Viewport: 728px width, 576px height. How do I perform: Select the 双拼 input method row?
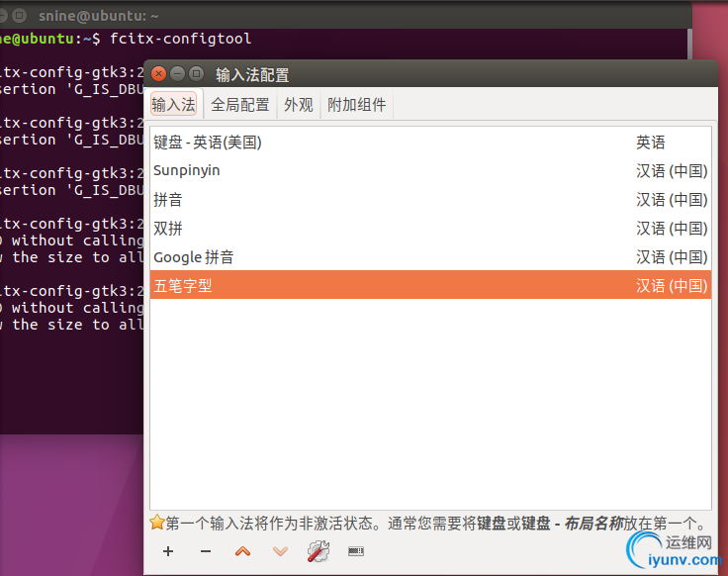coord(430,228)
